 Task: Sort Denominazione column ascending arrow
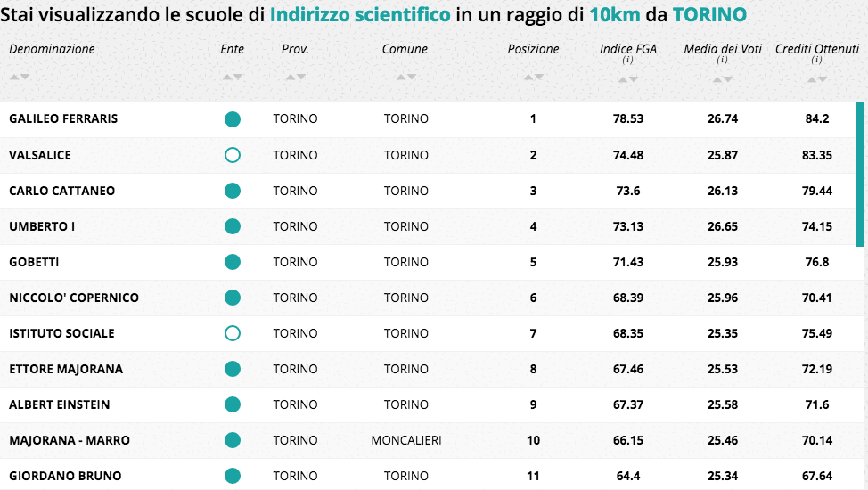pos(14,77)
